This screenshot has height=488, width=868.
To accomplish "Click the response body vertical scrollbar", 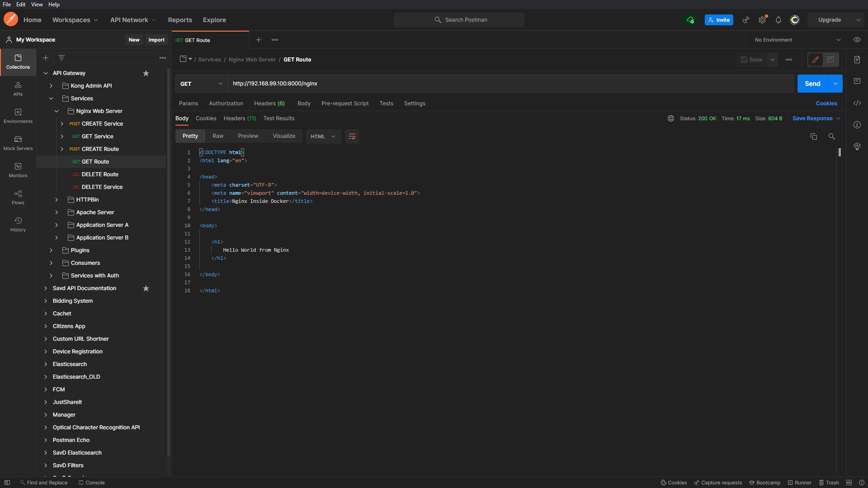I will click(840, 153).
